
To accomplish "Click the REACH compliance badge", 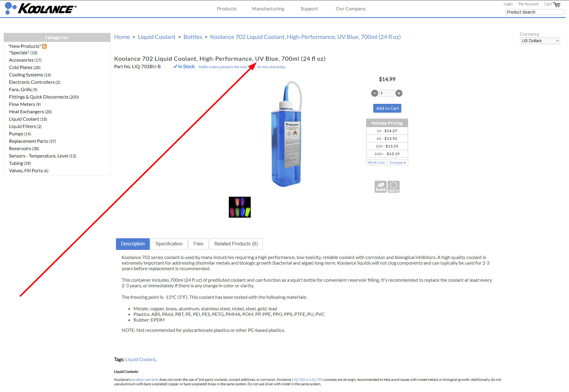I will 393,187.
